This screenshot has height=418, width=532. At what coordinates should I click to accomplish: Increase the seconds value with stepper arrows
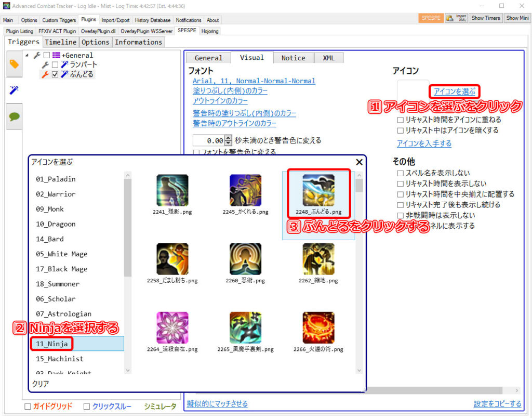[x=228, y=138]
